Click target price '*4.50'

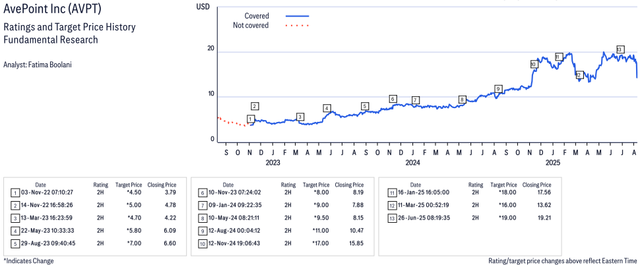(x=135, y=192)
